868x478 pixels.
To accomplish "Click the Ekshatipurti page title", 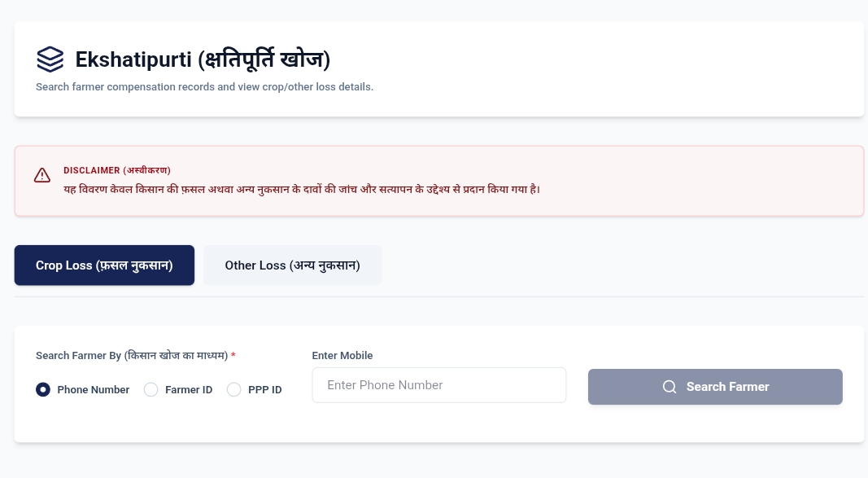I will [203, 59].
